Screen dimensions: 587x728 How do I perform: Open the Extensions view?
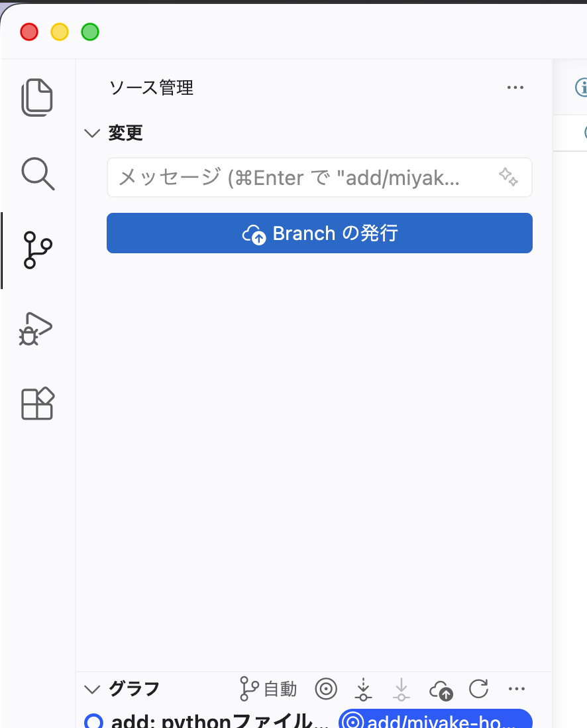point(38,404)
